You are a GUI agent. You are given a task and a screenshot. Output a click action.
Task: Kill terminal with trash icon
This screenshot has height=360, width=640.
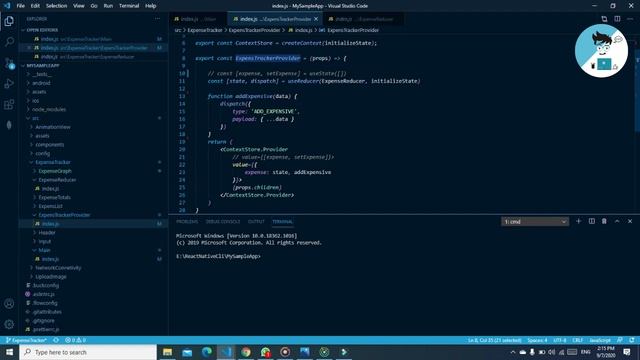pos(604,221)
